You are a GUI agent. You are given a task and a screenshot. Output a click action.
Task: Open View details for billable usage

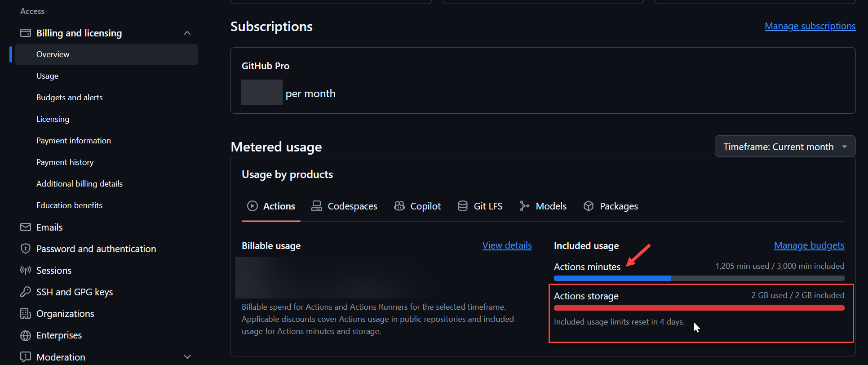[x=507, y=245]
